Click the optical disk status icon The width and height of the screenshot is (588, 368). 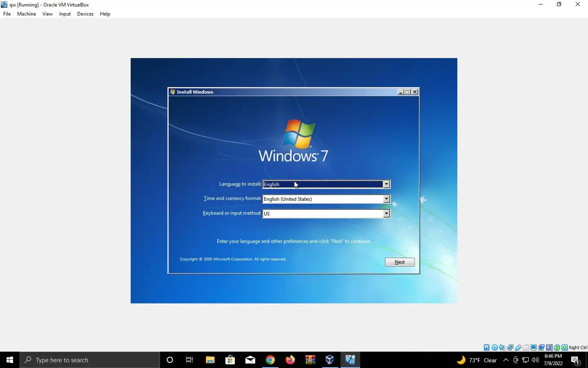(494, 348)
